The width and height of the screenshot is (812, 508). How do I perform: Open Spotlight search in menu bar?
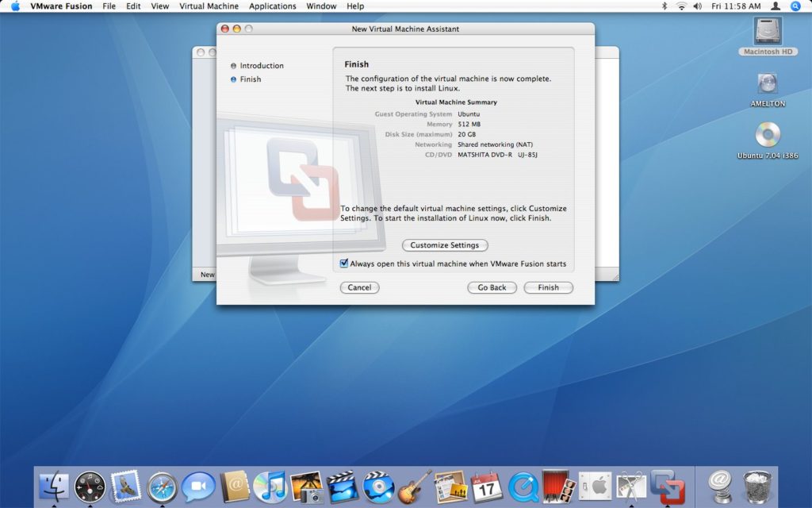point(795,6)
